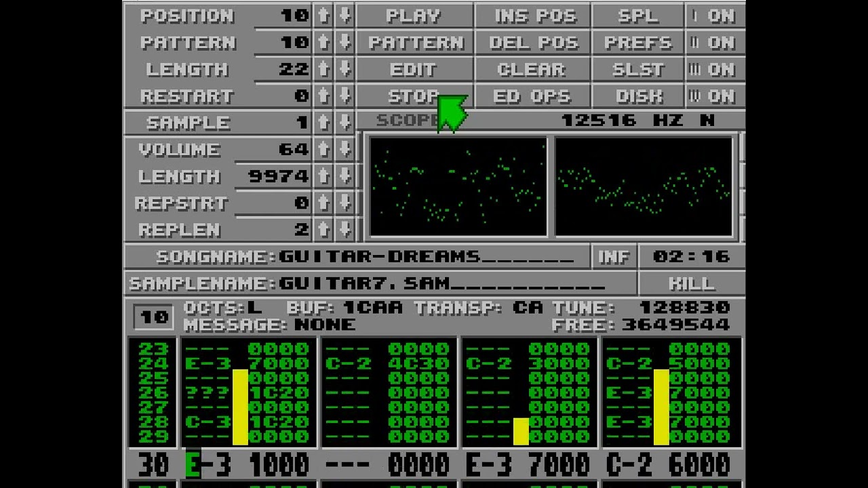The width and height of the screenshot is (868, 488).
Task: Click the 12516 HZ N display
Action: 638,121
